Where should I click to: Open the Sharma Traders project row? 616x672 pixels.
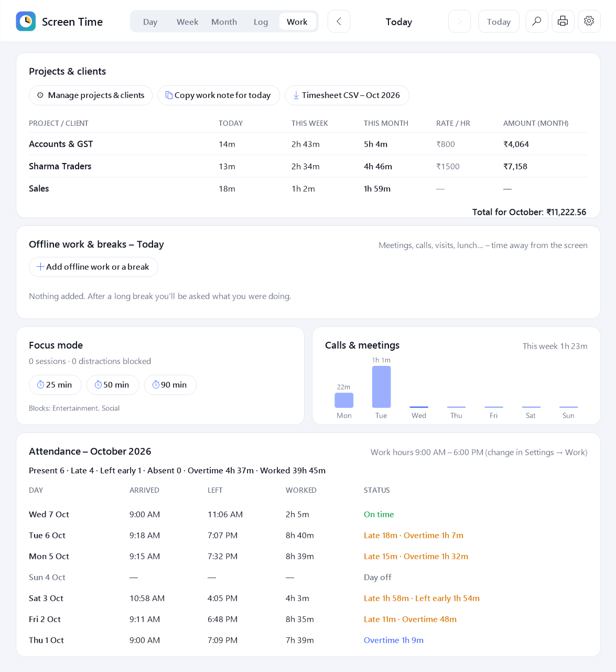[x=308, y=166]
